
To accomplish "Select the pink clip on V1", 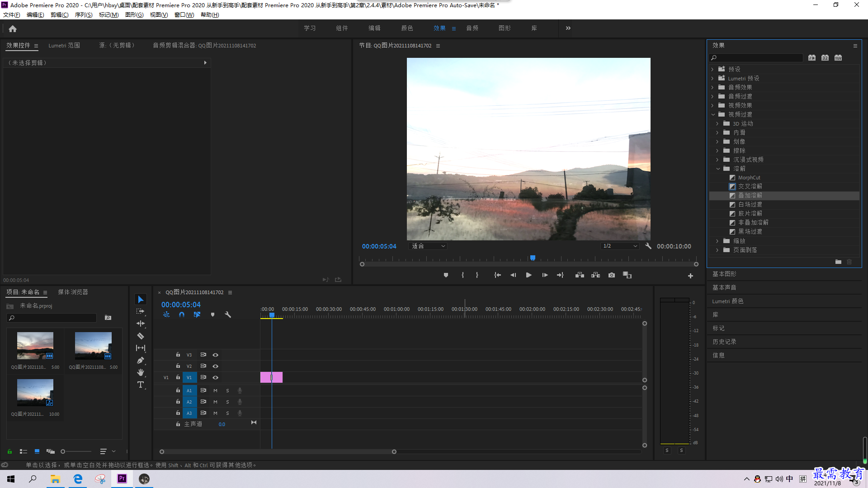I will 271,377.
